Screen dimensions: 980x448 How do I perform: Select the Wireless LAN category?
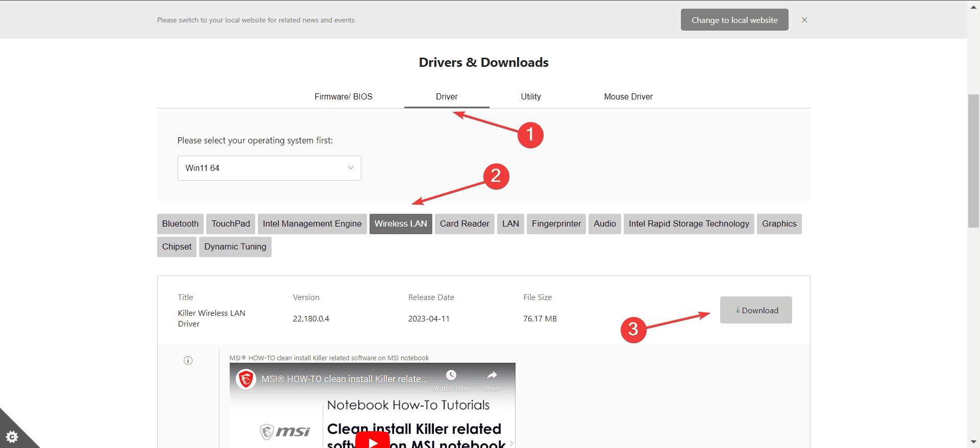401,224
